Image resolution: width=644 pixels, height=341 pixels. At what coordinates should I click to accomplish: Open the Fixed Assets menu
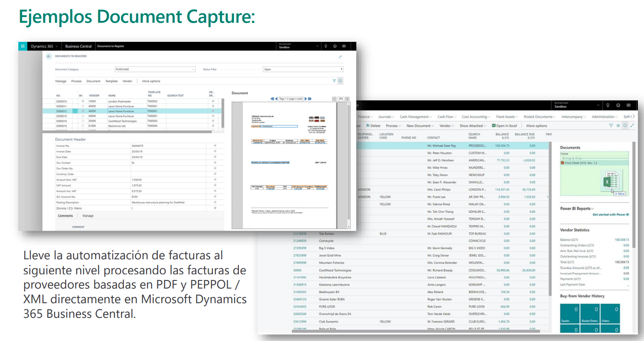click(x=507, y=117)
